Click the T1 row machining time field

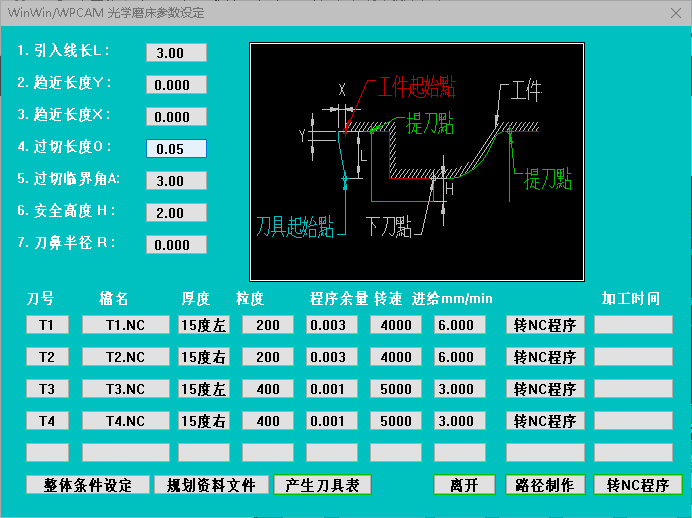(x=633, y=325)
